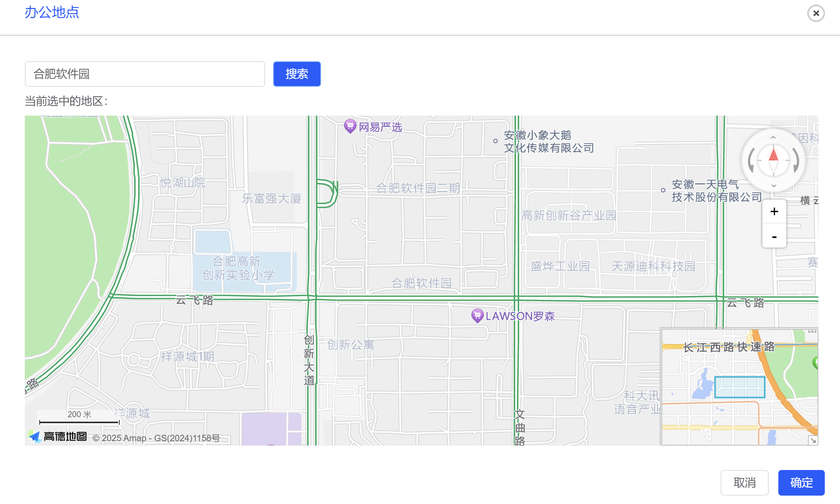Click the 合肥软件园 label on map
Screen dimensions: 840x504
(x=421, y=283)
